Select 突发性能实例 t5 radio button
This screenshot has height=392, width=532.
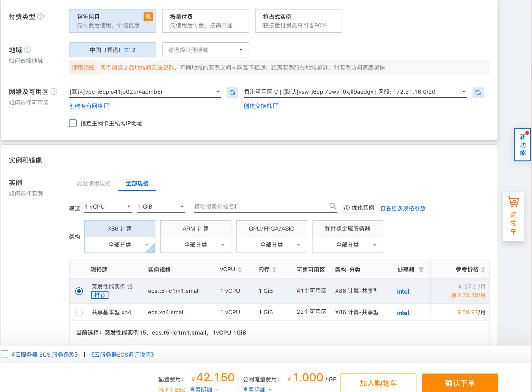79,291
